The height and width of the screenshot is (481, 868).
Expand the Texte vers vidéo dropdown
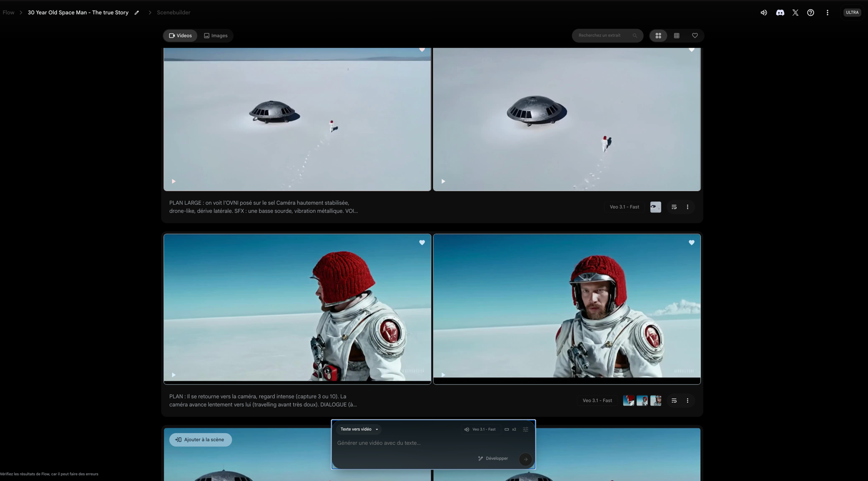tap(359, 429)
